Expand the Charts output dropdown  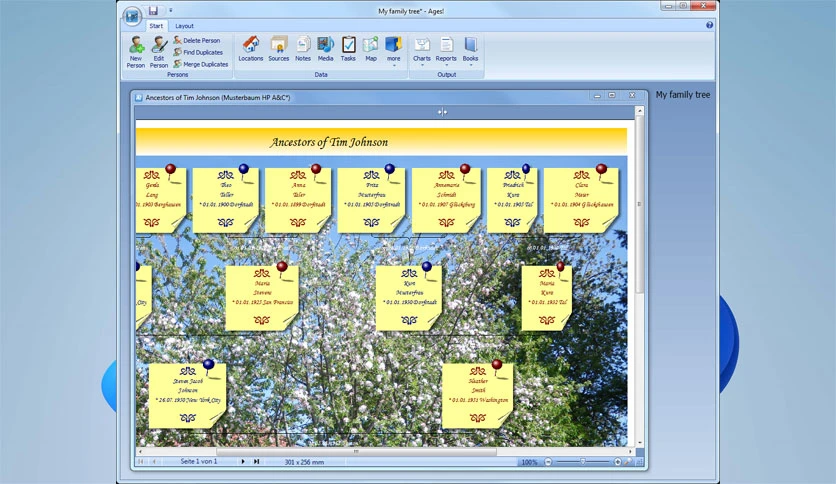click(421, 51)
